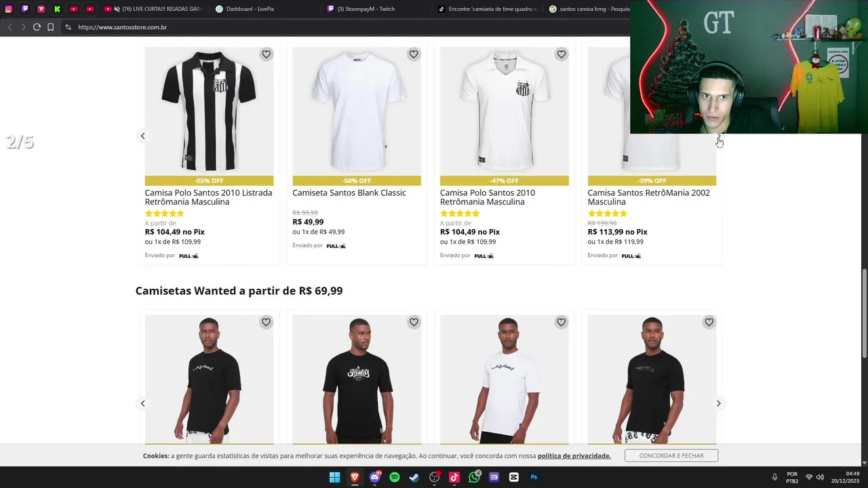This screenshot has height=488, width=868.
Task: Launch WhatsApp from the taskbar
Action: (x=474, y=477)
